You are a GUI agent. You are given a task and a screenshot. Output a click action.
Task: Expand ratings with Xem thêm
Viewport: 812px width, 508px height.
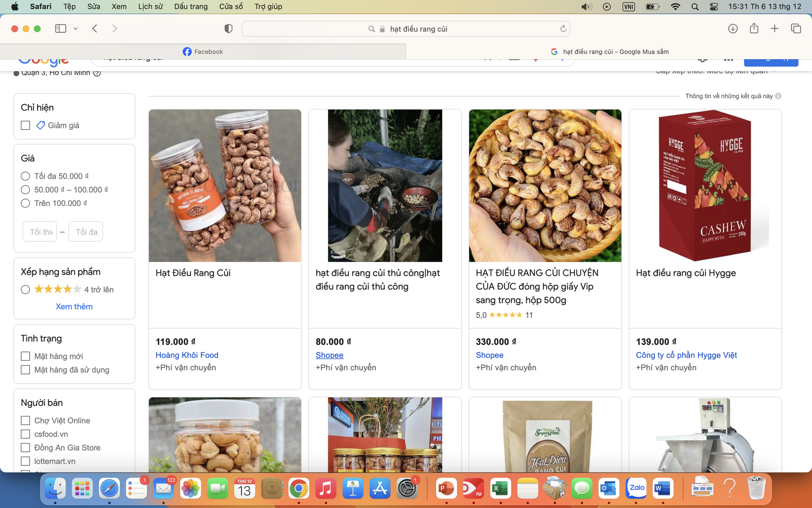(74, 306)
